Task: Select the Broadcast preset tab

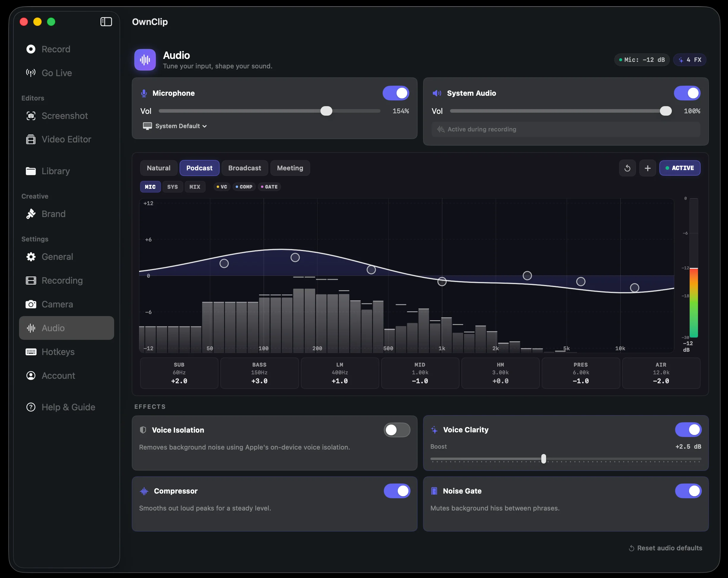Action: tap(244, 168)
